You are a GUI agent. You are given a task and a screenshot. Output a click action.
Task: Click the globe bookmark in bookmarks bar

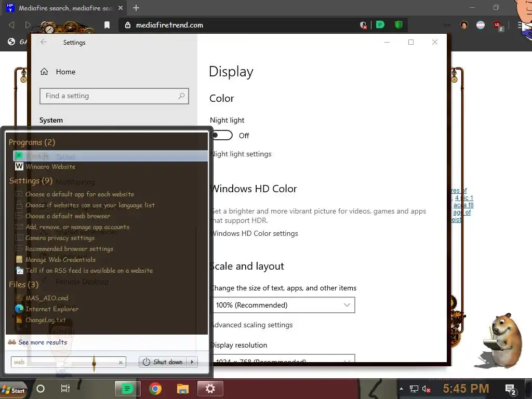tap(11, 42)
